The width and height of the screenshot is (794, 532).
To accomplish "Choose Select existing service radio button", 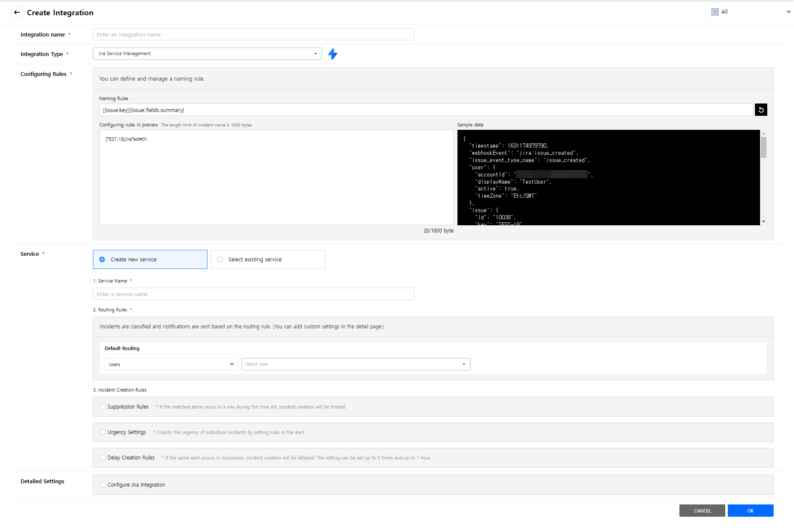I will point(220,259).
